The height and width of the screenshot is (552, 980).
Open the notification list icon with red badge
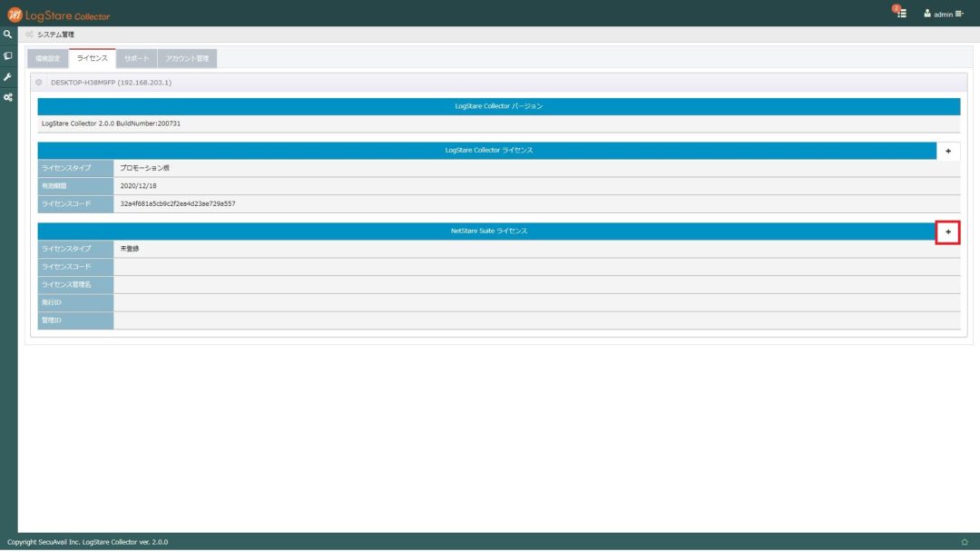pos(900,13)
